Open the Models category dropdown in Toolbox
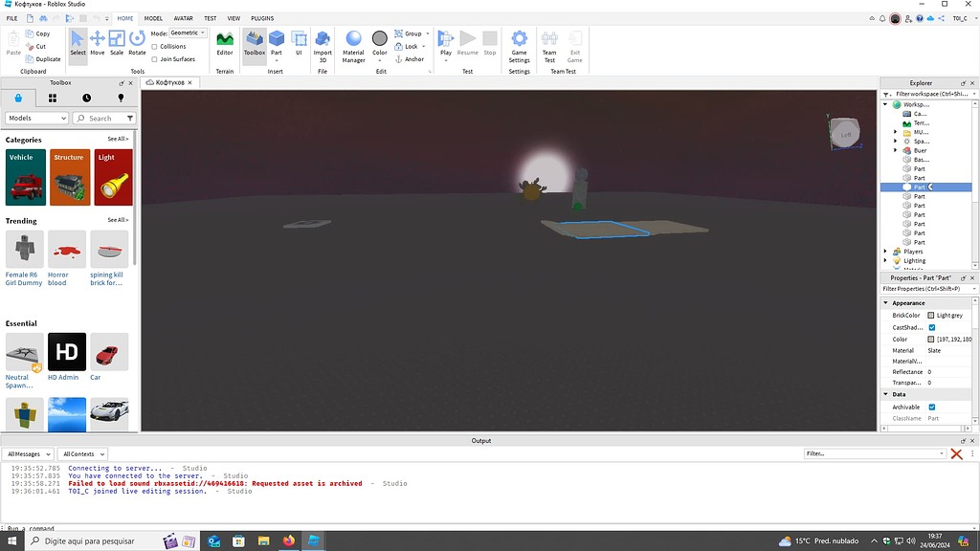The height and width of the screenshot is (551, 980). coord(36,119)
